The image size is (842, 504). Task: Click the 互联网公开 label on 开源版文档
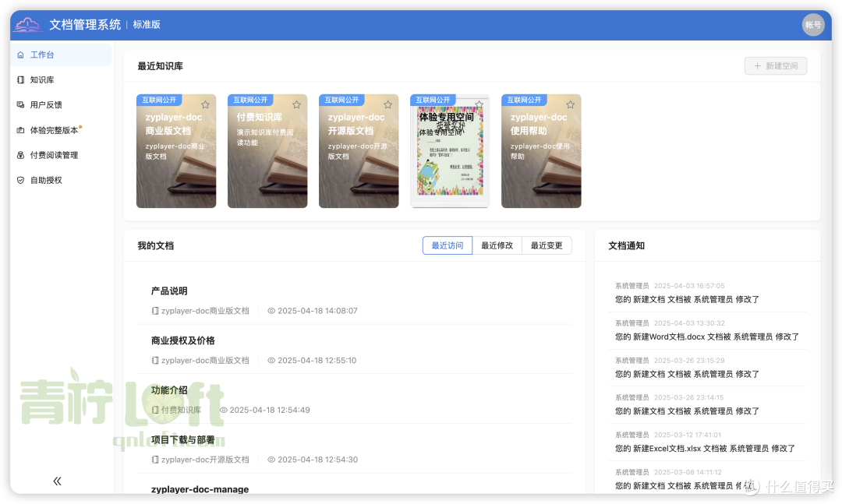(341, 100)
